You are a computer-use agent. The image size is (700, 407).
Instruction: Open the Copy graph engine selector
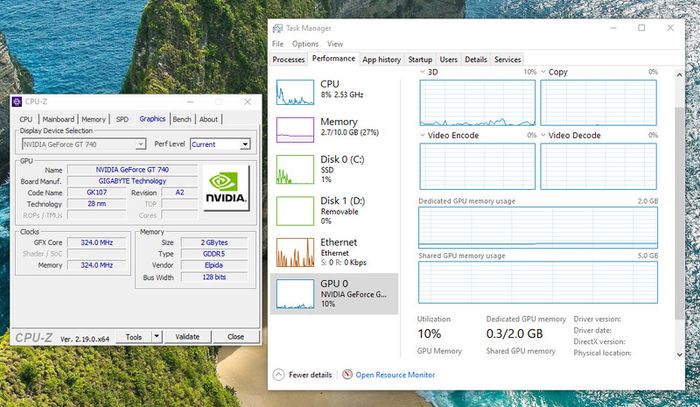coord(543,72)
